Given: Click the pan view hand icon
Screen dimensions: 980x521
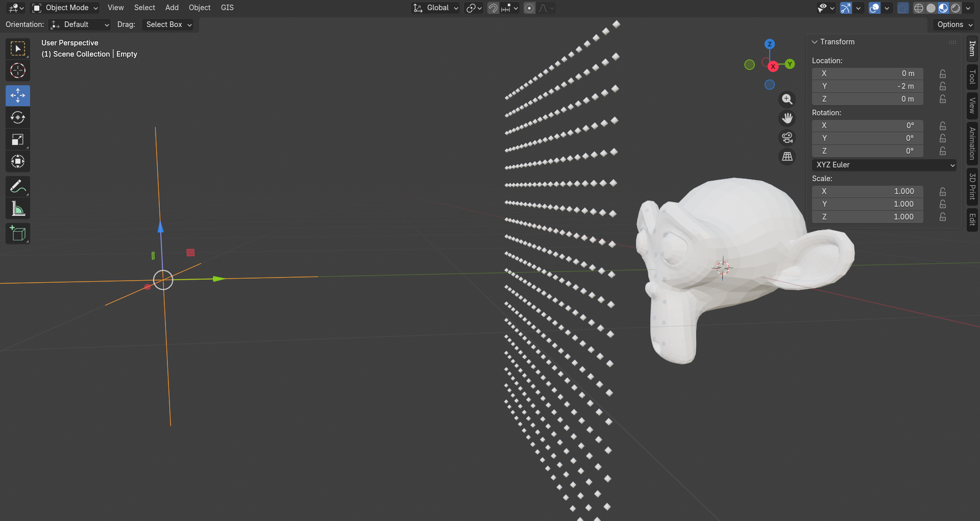Looking at the screenshot, I should [788, 118].
